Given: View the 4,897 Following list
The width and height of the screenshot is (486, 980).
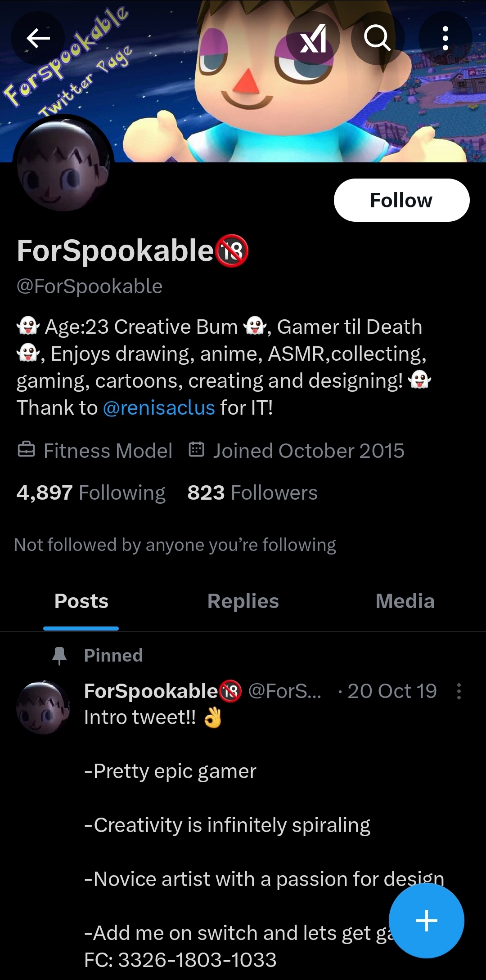Looking at the screenshot, I should 91,493.
